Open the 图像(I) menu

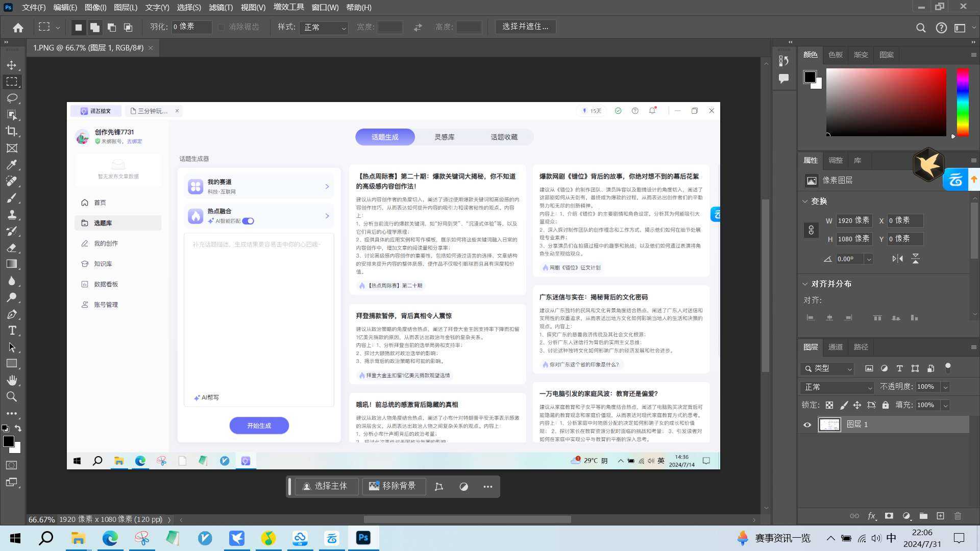pyautogui.click(x=95, y=7)
